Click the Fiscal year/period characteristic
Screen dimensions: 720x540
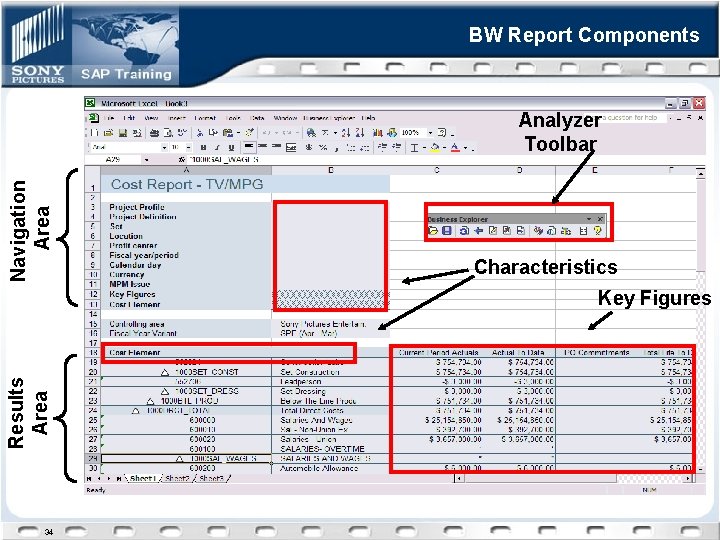(186, 255)
